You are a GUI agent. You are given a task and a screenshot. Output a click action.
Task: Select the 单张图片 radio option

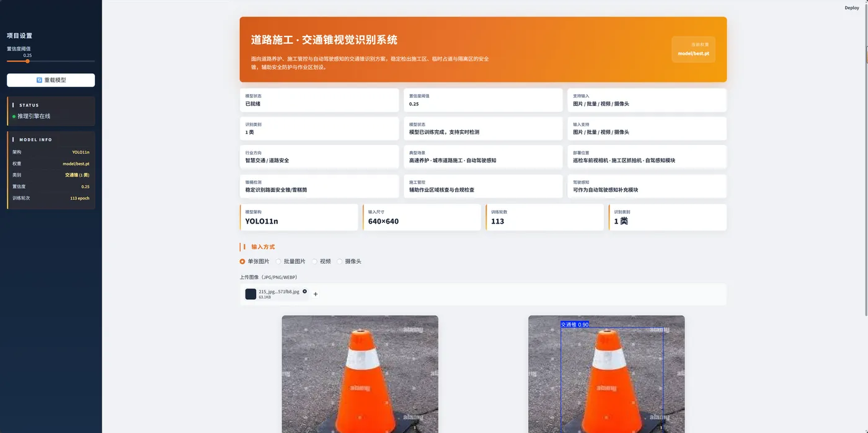pos(242,261)
